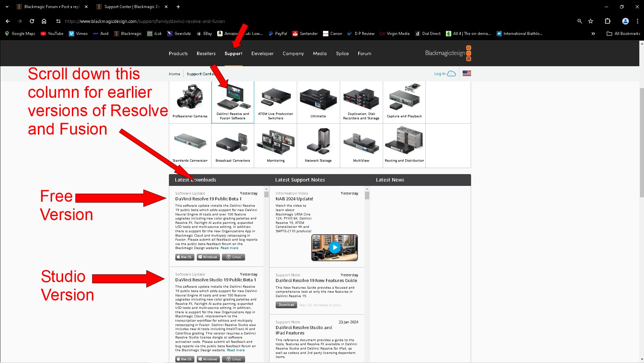The height and width of the screenshot is (363, 644).
Task: Select the Broadcast Converters family
Action: point(233,146)
